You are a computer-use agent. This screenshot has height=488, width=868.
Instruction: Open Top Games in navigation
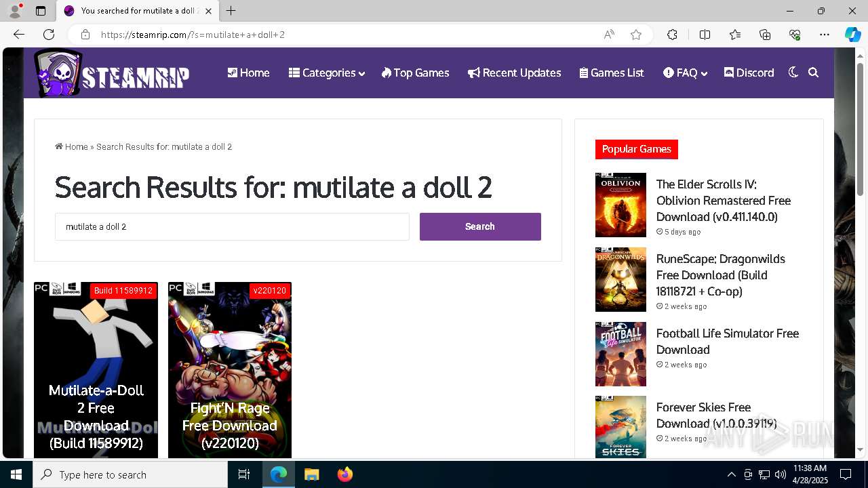(415, 73)
